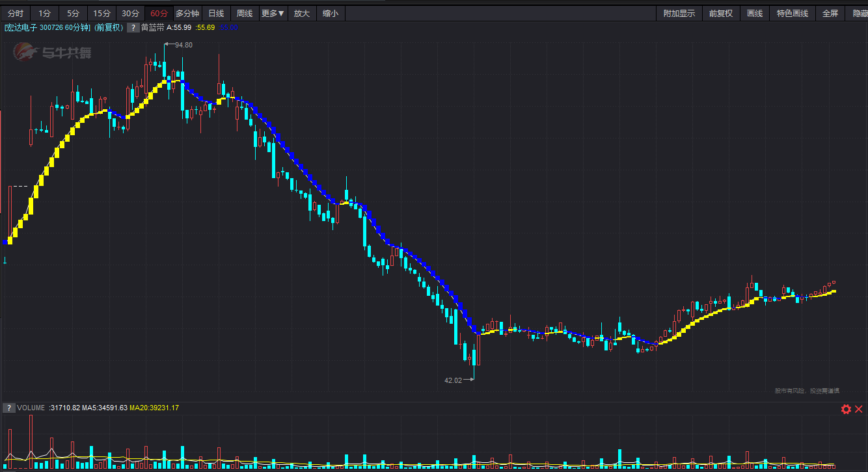Close the VOLUME indicator panel
The image size is (868, 472).
(859, 409)
